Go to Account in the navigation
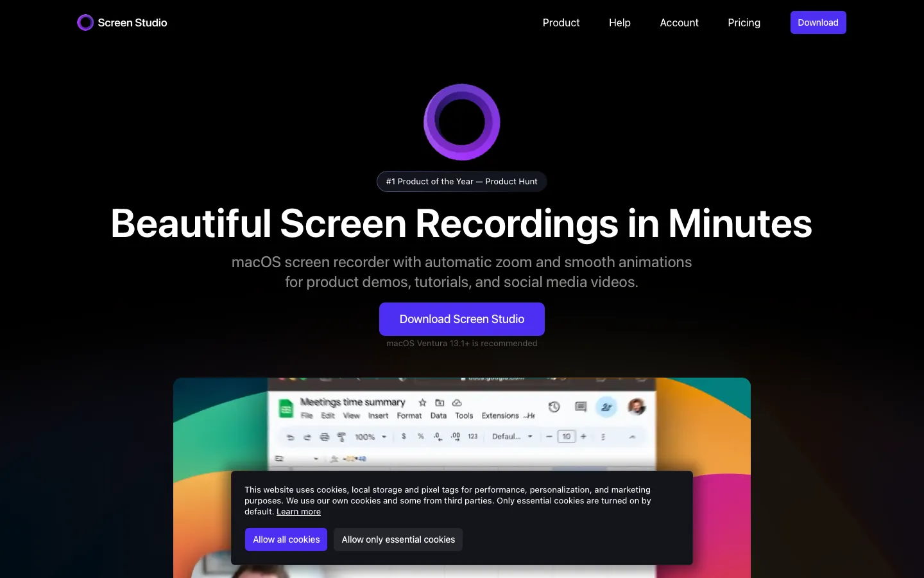 [679, 22]
